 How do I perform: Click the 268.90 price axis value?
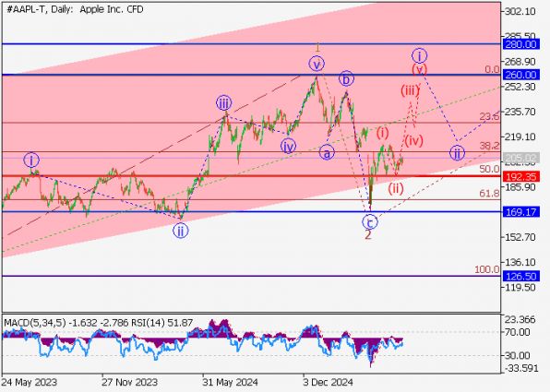(520, 62)
